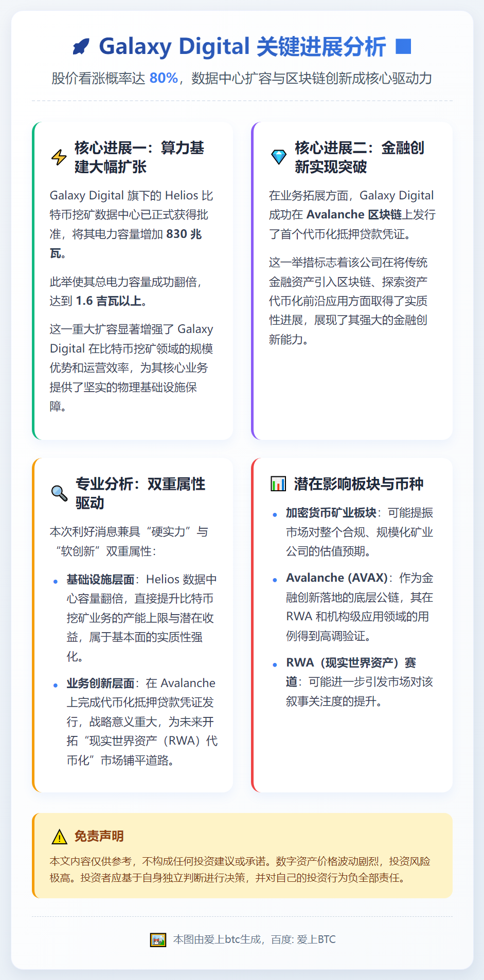This screenshot has height=980, width=484.
Task: Click the title Galaxy Digital 关键进展分析
Action: pos(242,46)
